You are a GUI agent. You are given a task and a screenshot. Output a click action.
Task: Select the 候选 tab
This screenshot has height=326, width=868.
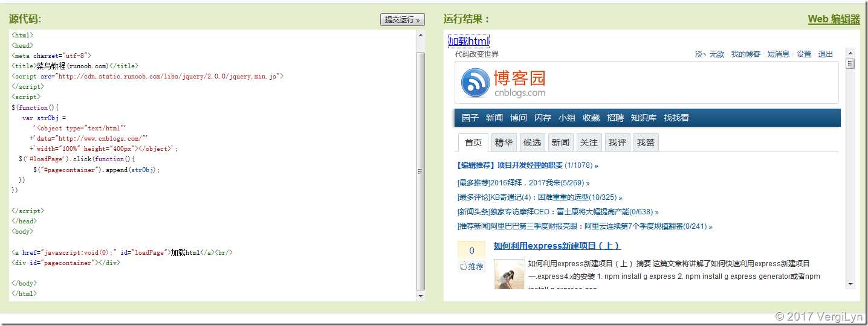pyautogui.click(x=532, y=142)
